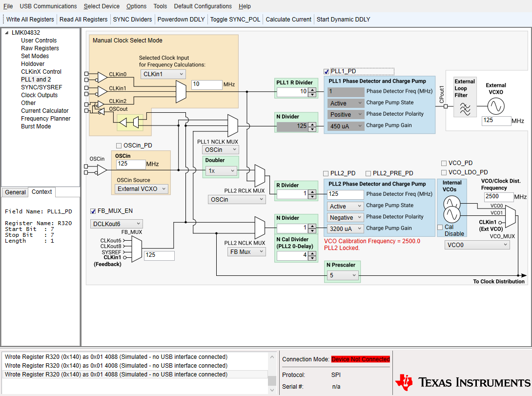The width and height of the screenshot is (532, 396).
Task: Collapse the LMK04832 tree node
Action: (6, 33)
